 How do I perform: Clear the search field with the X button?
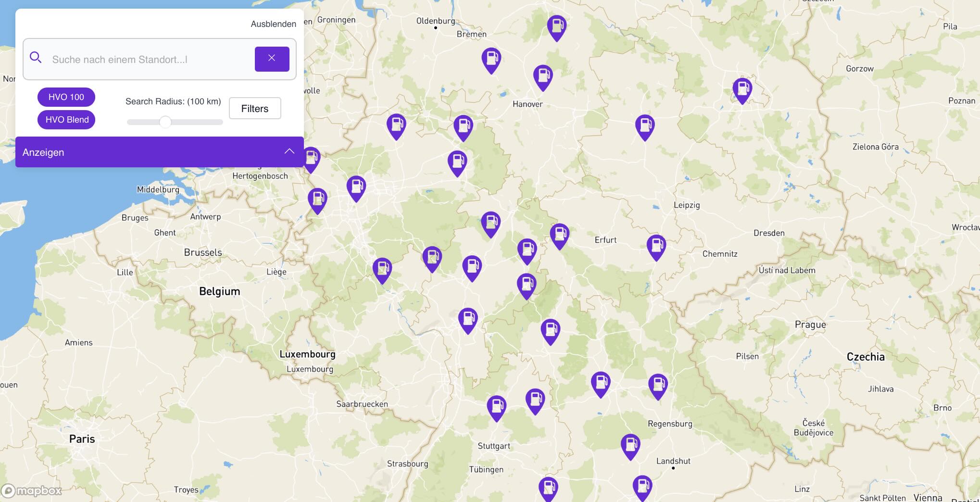[272, 58]
